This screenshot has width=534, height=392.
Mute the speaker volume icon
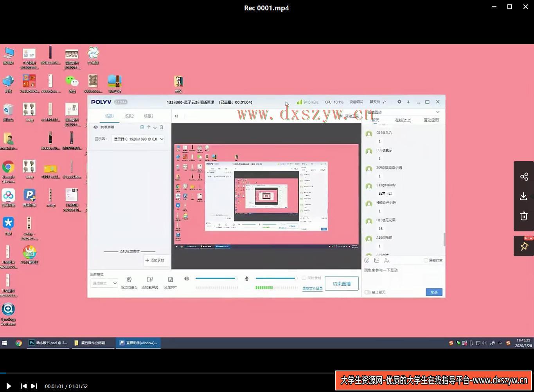(x=187, y=279)
